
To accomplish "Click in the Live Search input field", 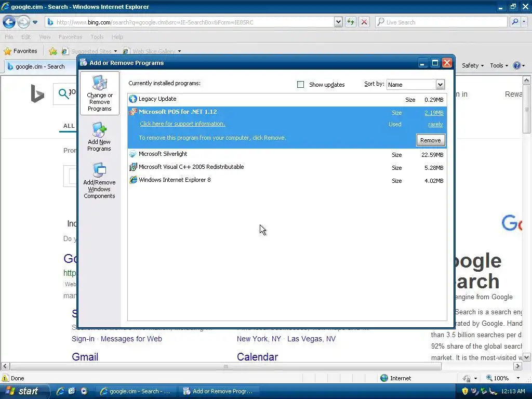I will [x=441, y=22].
